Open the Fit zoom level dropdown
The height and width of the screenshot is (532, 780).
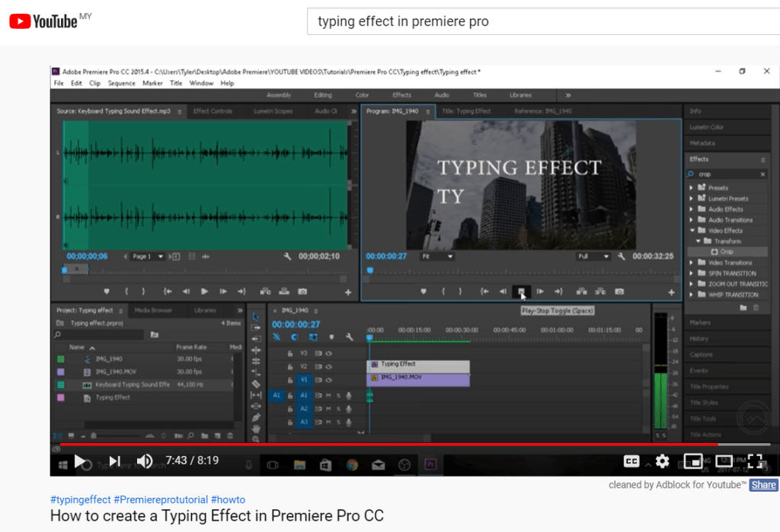click(437, 256)
